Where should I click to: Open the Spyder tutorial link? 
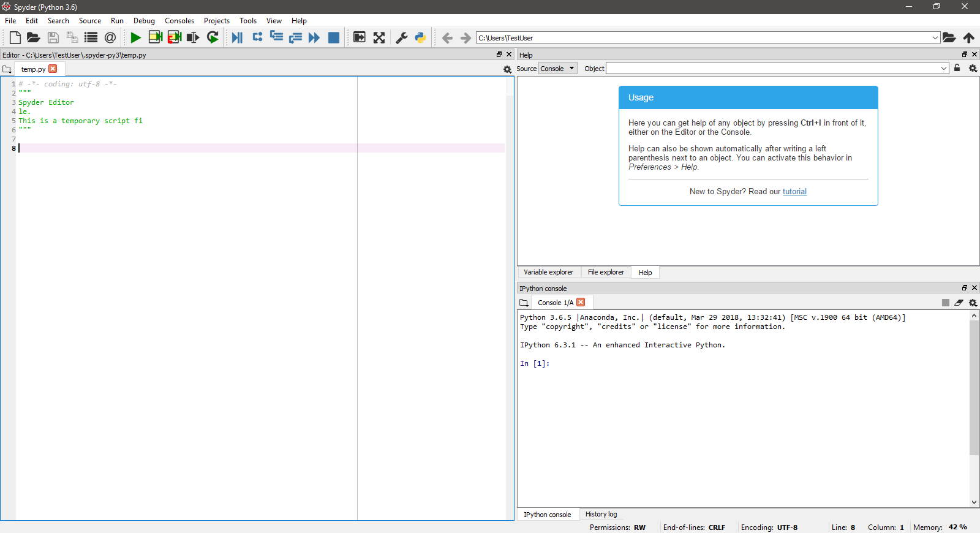[x=794, y=192]
